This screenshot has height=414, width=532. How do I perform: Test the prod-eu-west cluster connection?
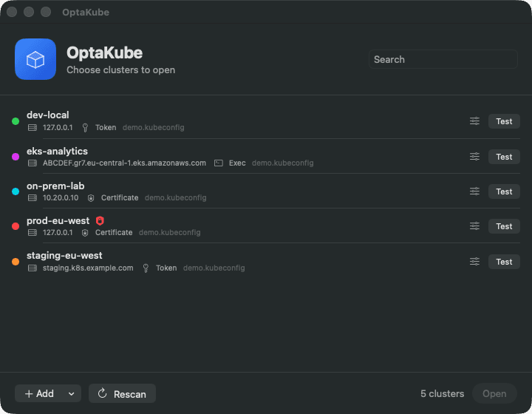pyautogui.click(x=504, y=226)
